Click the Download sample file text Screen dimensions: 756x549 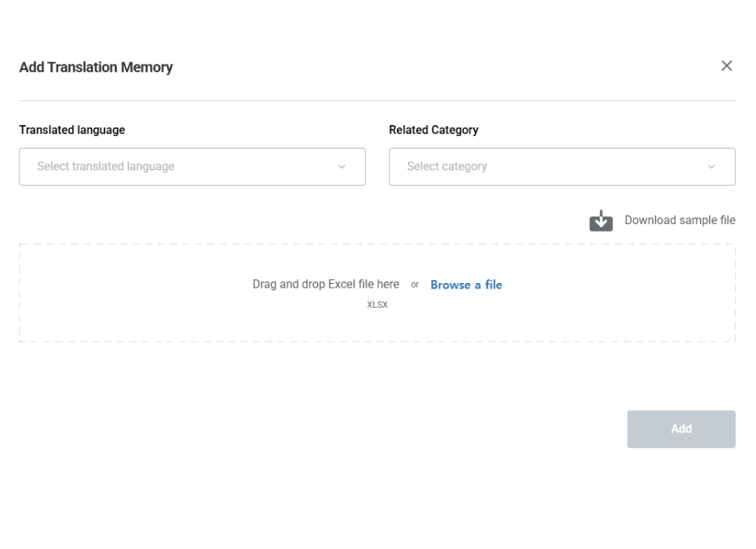pyautogui.click(x=679, y=221)
